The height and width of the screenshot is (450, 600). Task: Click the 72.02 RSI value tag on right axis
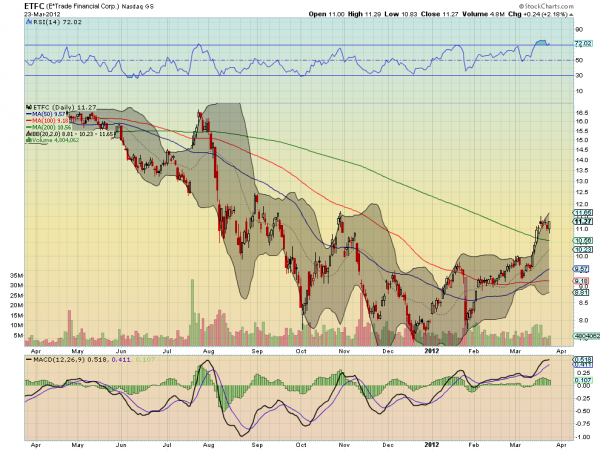[x=583, y=44]
